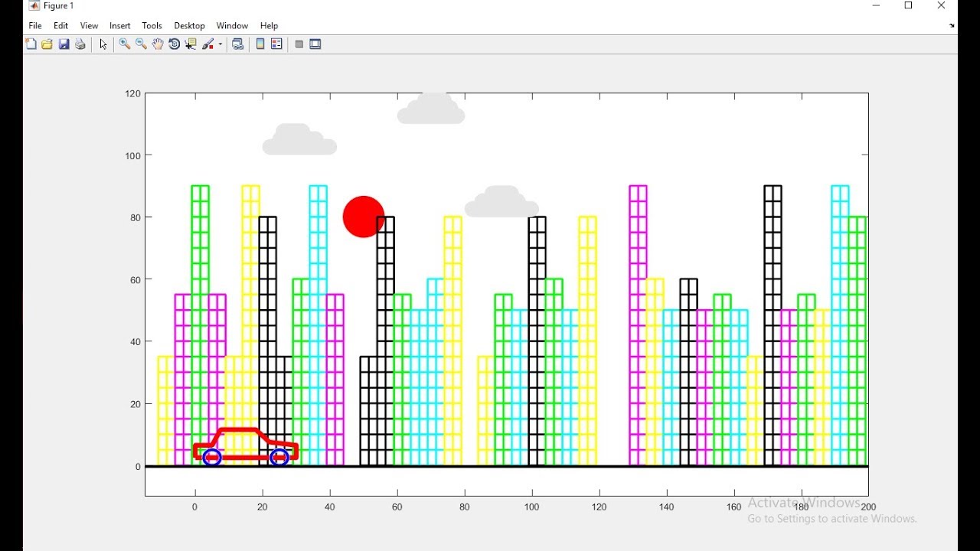Save the figure with the floppy icon
This screenshot has height=551, width=980.
[x=64, y=44]
